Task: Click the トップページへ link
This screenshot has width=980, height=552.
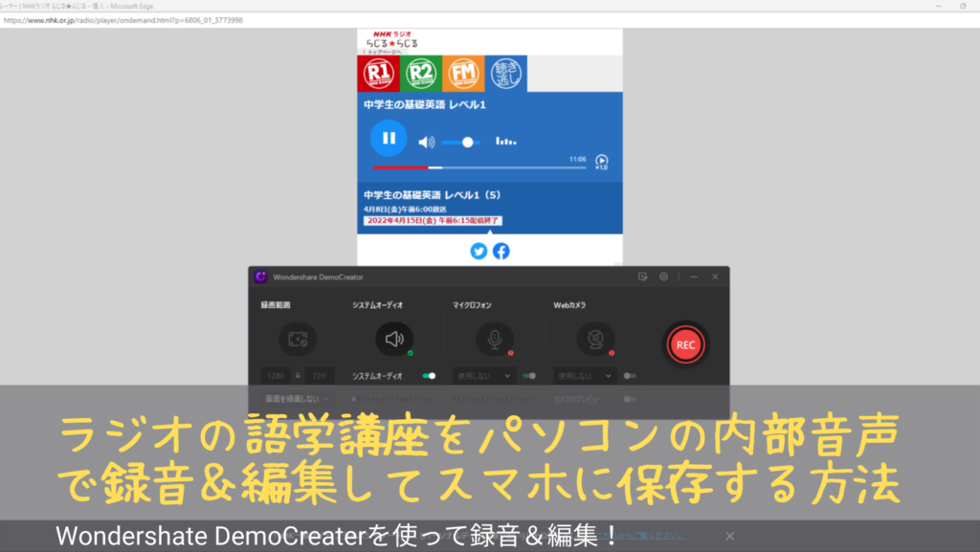Action: coord(382,52)
